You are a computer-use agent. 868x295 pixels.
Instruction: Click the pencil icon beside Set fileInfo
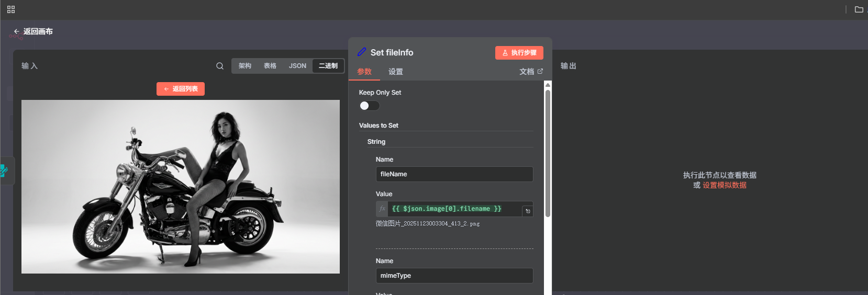coord(362,52)
